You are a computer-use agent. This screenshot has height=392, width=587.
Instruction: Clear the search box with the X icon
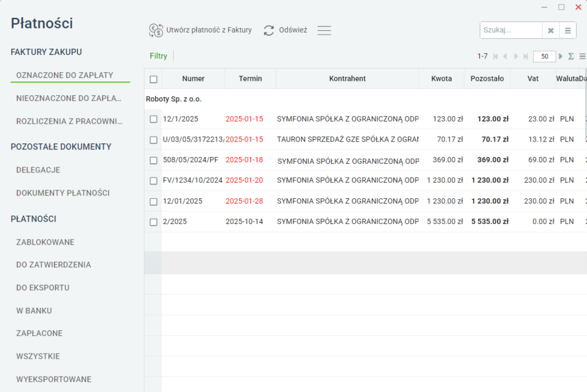point(551,30)
